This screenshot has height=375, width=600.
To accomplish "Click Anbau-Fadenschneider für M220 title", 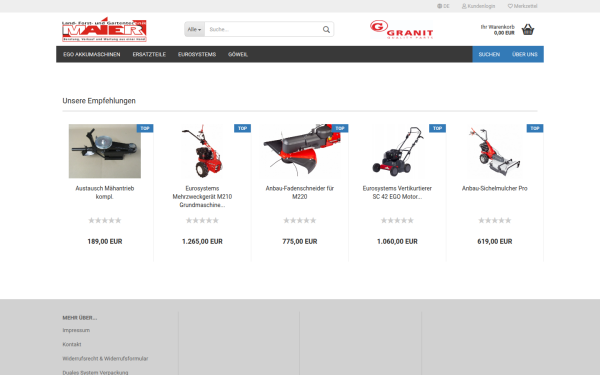I will (x=300, y=192).
